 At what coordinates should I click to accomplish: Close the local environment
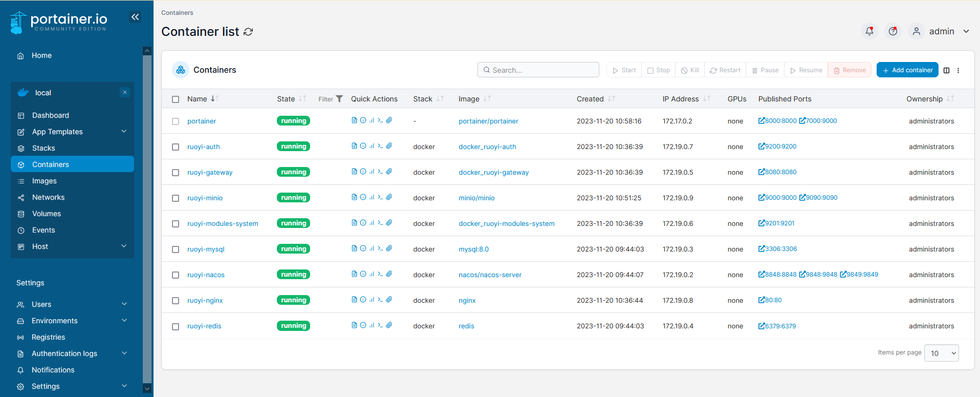[125, 92]
